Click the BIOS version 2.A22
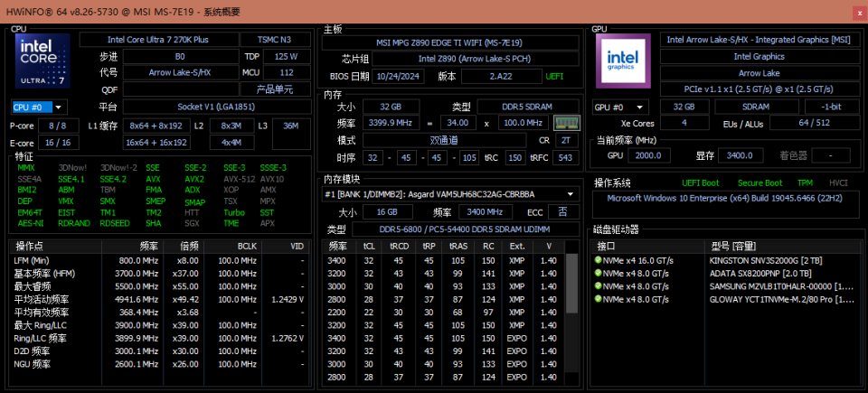The height and width of the screenshot is (393, 868). [502, 77]
